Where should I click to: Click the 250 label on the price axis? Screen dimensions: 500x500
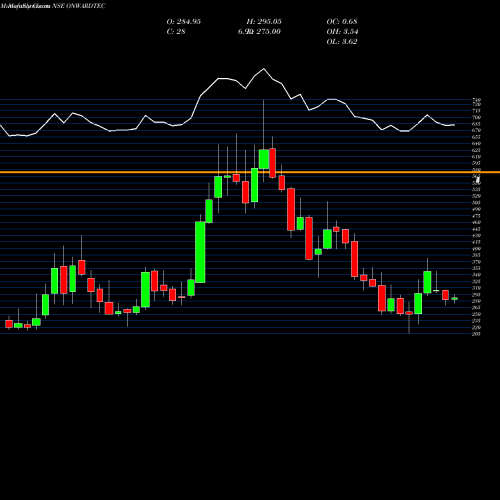(x=477, y=314)
